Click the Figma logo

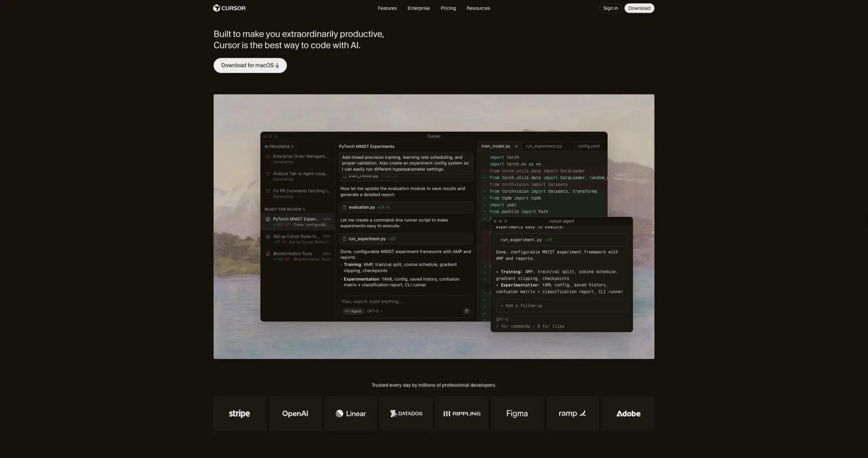click(x=517, y=413)
